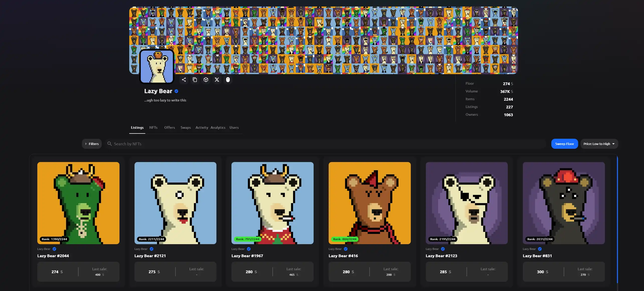Screen dimensions: 644x291
Task: Click the verified badge next to Lazy Bear title
Action: (x=176, y=91)
